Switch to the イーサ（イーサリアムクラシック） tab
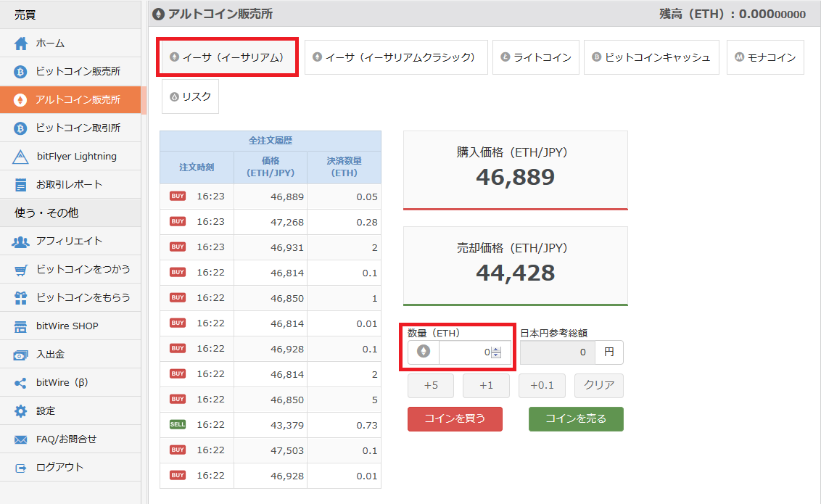This screenshot has height=504, width=821. [396, 57]
